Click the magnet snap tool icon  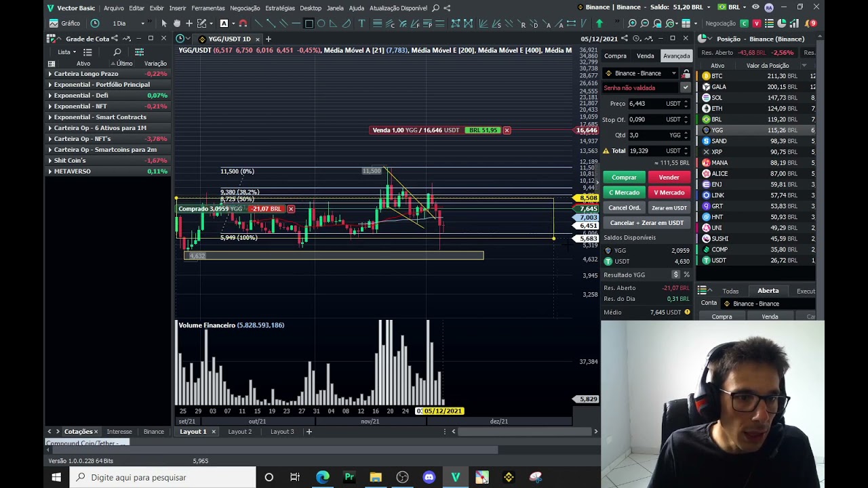[x=243, y=24]
